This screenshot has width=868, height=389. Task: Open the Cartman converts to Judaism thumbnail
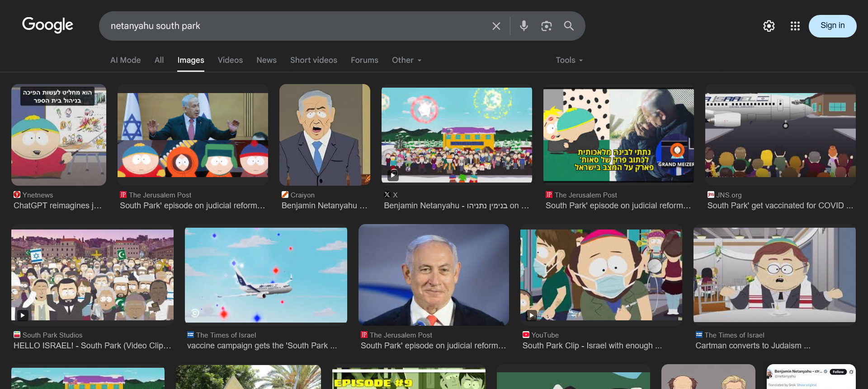(x=774, y=275)
